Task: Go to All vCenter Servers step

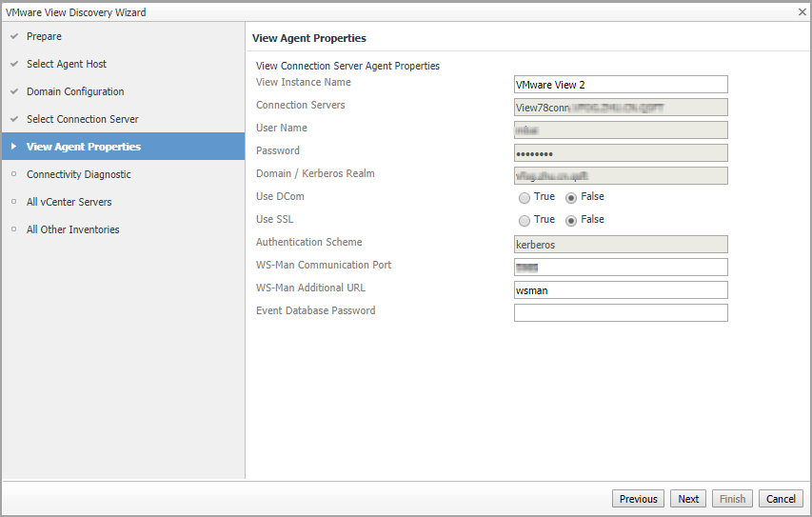Action: 69,202
